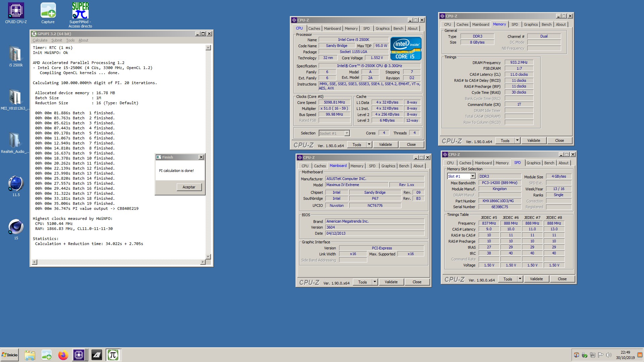Open GPUPI About menu
This screenshot has height=362, width=644.
(x=84, y=40)
